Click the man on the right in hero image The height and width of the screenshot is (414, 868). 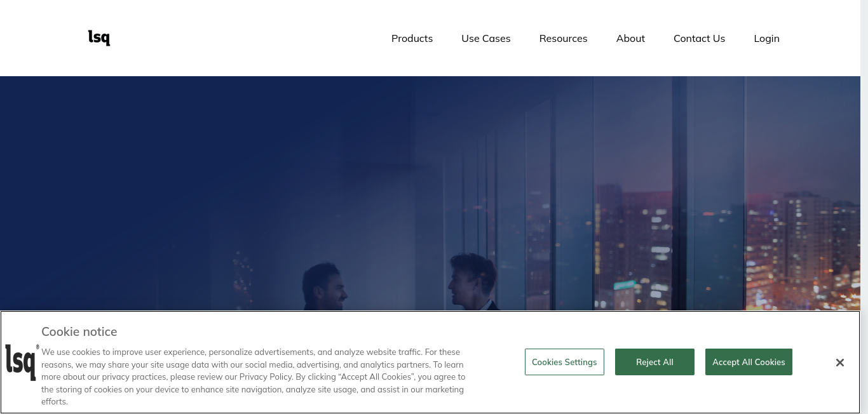click(x=474, y=283)
